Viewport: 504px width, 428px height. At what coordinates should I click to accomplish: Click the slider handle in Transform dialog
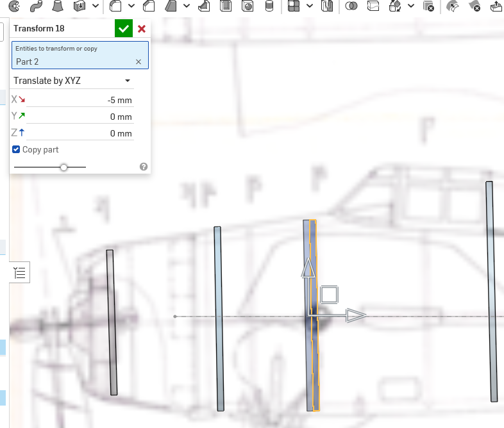(63, 167)
